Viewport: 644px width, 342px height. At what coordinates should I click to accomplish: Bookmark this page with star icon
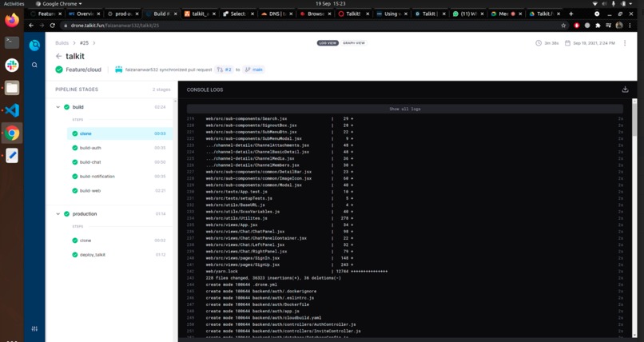coord(563,26)
